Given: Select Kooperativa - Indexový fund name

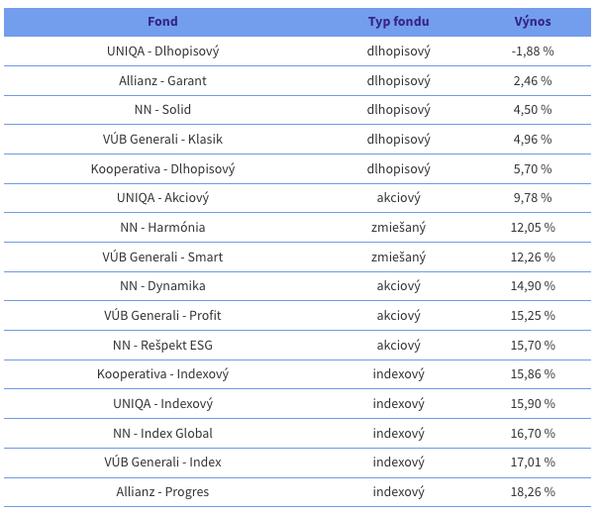Looking at the screenshot, I should [x=162, y=374].
